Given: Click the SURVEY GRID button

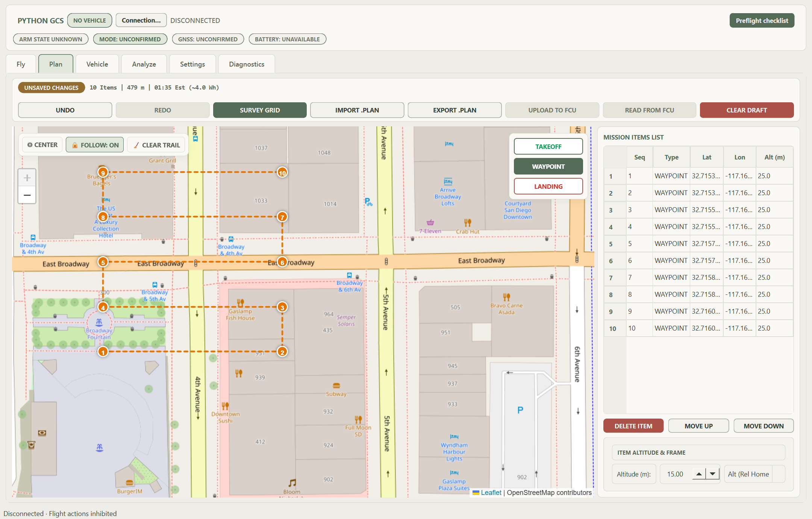Looking at the screenshot, I should tap(260, 110).
